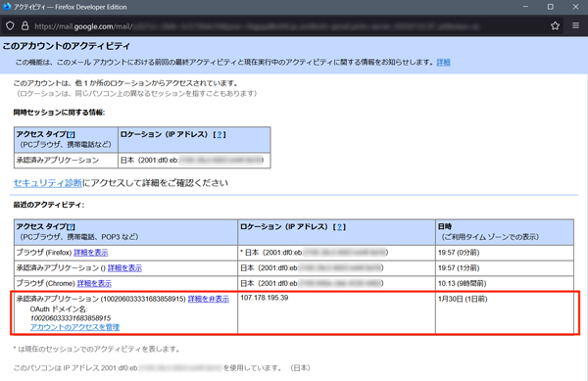
Task: Maximize the Firefox window
Action: 550,7
